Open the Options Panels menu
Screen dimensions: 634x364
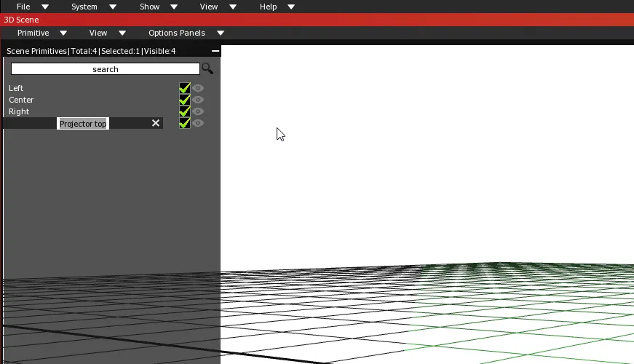pyautogui.click(x=177, y=33)
